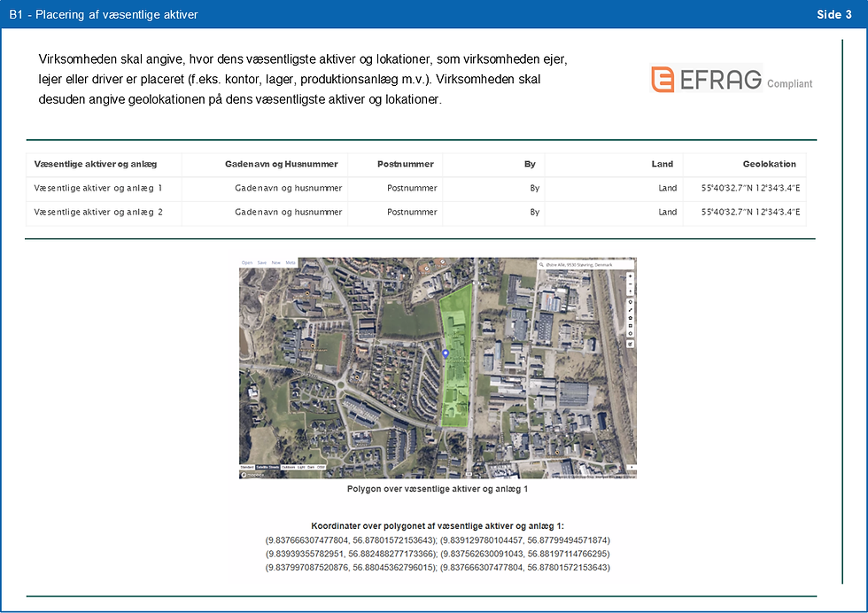Open the map's New menu

pos(275,262)
